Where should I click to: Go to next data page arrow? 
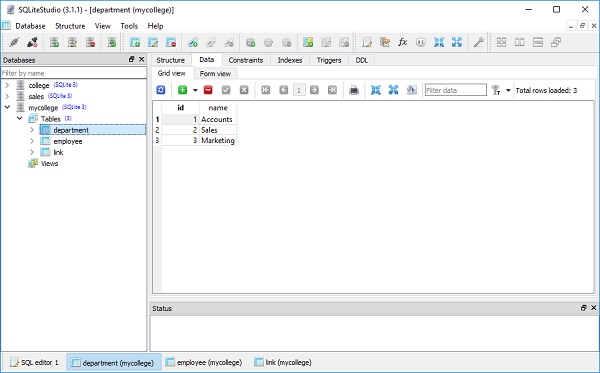coord(314,90)
